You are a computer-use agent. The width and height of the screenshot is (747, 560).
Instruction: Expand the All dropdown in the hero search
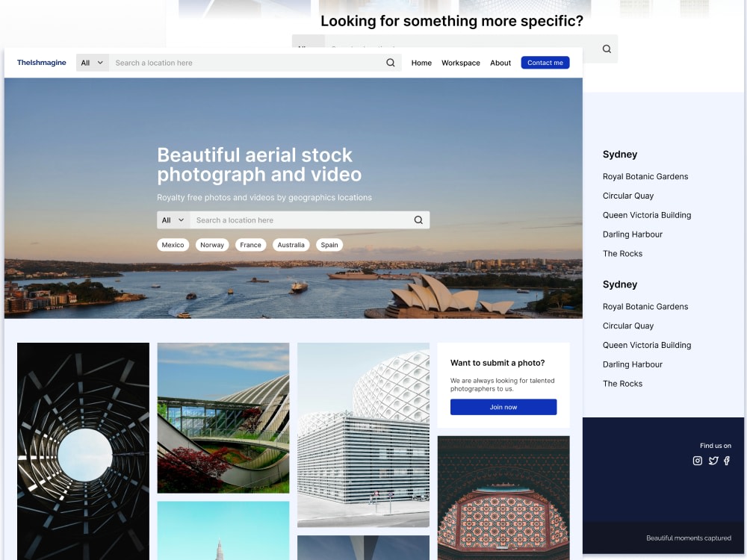[173, 220]
